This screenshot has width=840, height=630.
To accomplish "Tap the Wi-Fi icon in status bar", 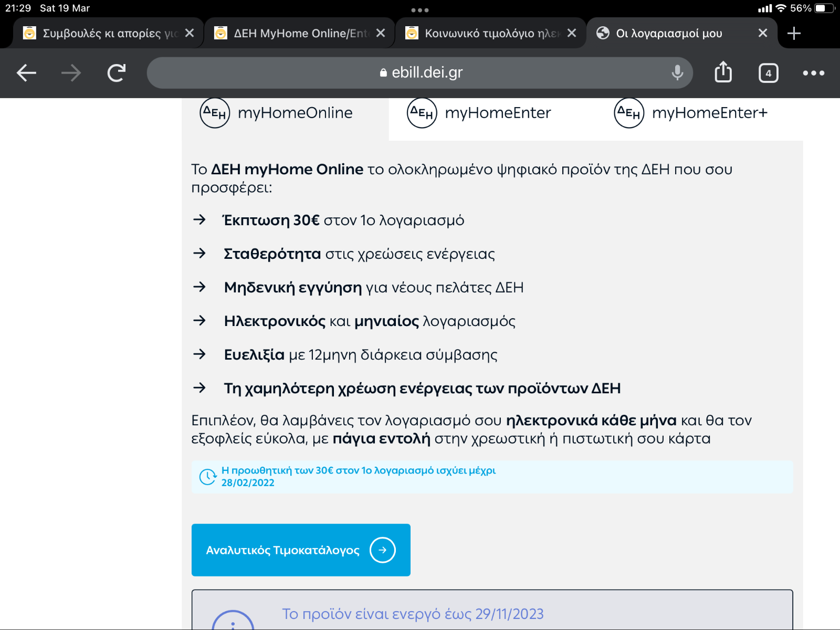I will pos(781,8).
